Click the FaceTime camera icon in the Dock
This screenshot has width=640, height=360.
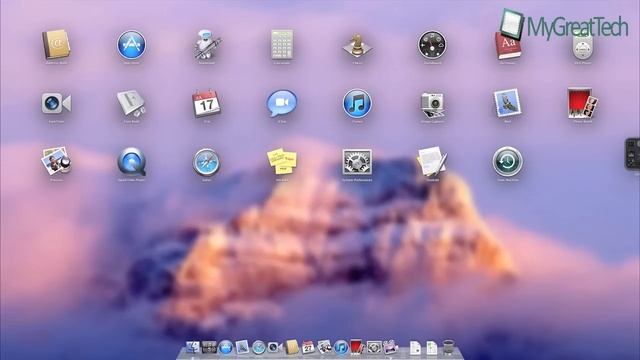coord(275,347)
